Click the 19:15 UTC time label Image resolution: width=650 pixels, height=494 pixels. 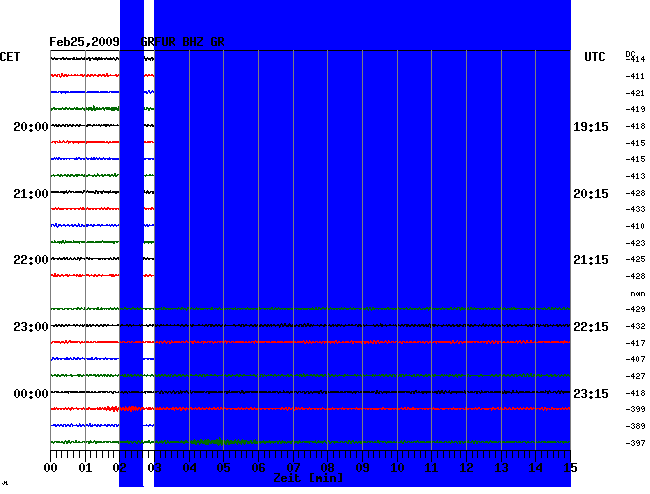(591, 126)
